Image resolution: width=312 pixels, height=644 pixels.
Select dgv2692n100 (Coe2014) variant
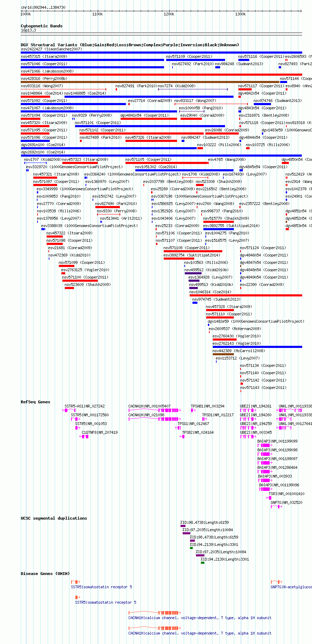pos(43,152)
